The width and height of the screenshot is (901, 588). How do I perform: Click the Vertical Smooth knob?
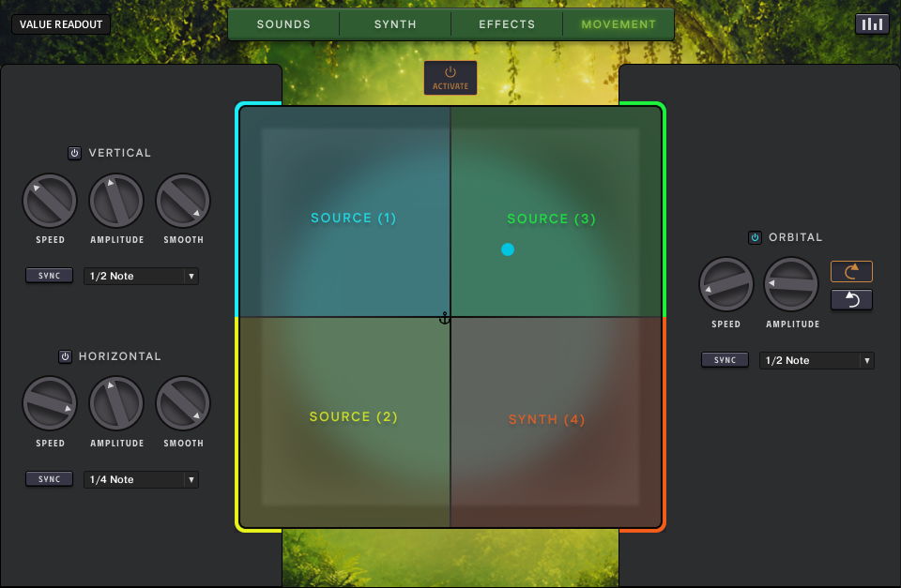click(183, 201)
